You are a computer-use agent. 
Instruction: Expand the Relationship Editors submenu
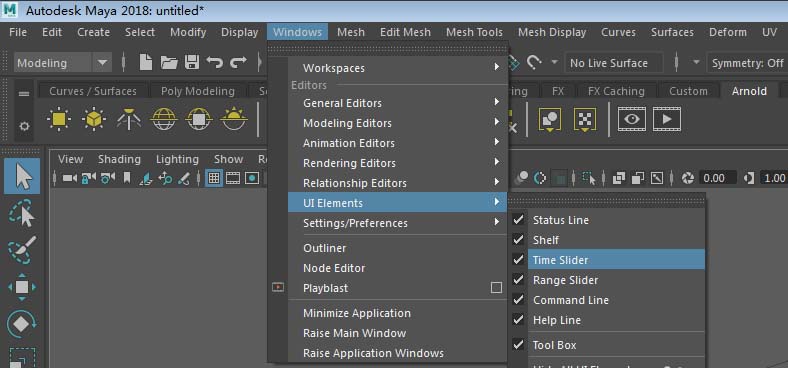pyautogui.click(x=398, y=183)
